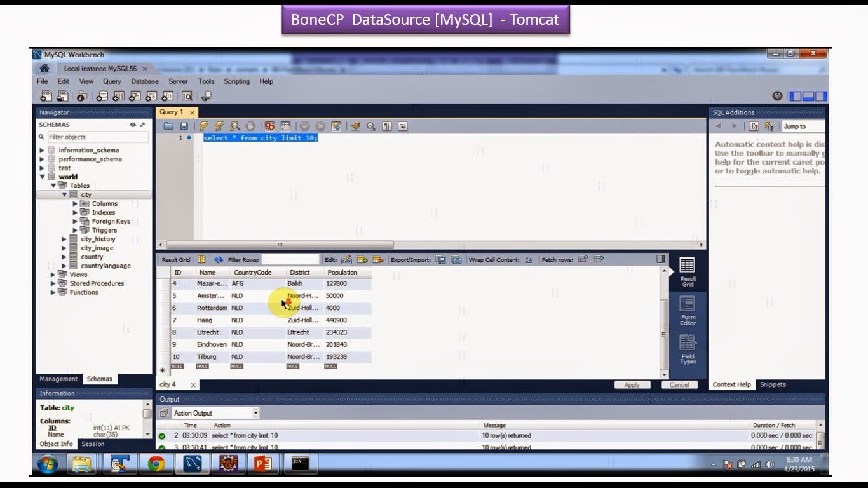This screenshot has width=868, height=488.
Task: Open the Jump to dropdown
Action: [x=803, y=126]
